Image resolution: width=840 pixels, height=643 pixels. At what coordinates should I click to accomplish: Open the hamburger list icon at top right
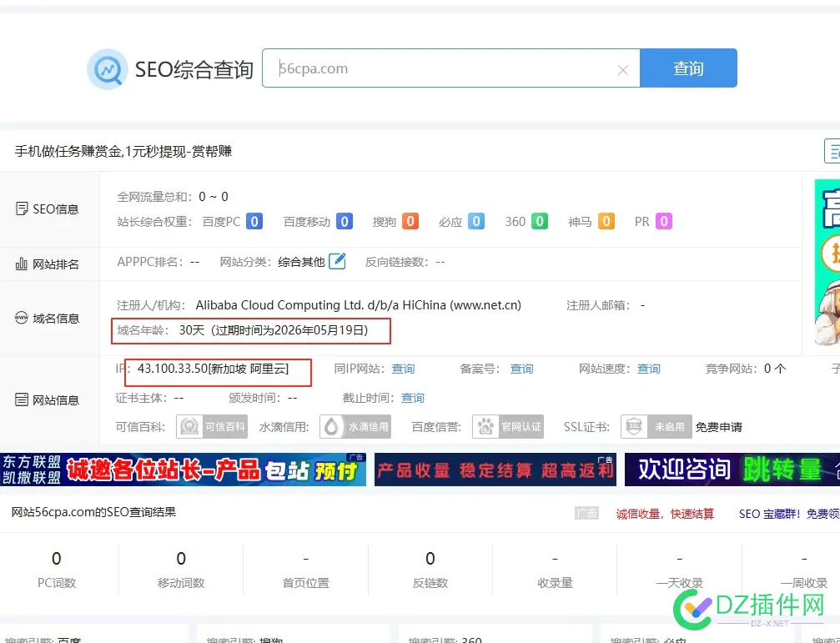[832, 151]
